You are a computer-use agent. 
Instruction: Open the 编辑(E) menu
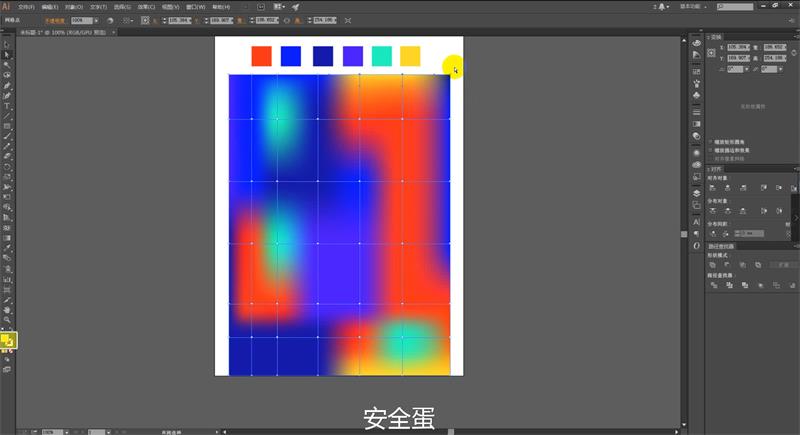click(49, 7)
